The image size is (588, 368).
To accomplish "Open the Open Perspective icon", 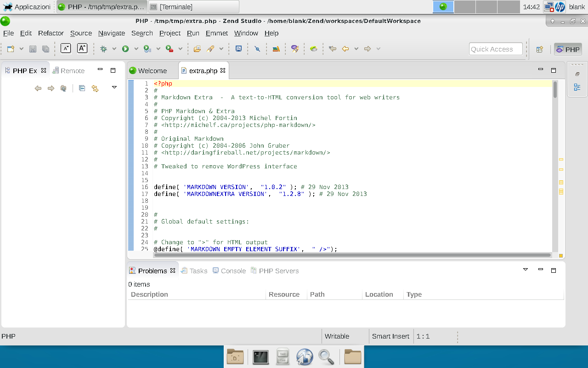I will click(540, 49).
